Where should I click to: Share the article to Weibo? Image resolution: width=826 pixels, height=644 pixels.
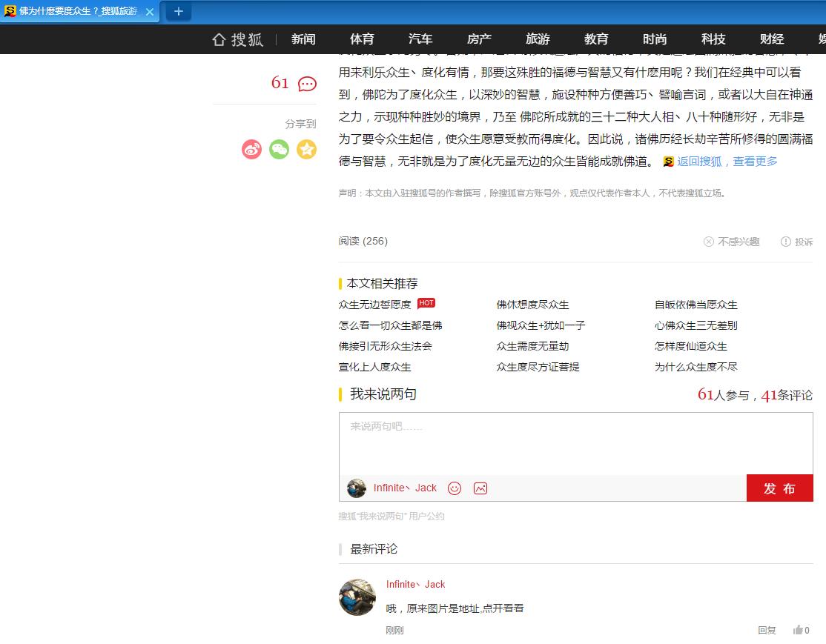pos(252,149)
